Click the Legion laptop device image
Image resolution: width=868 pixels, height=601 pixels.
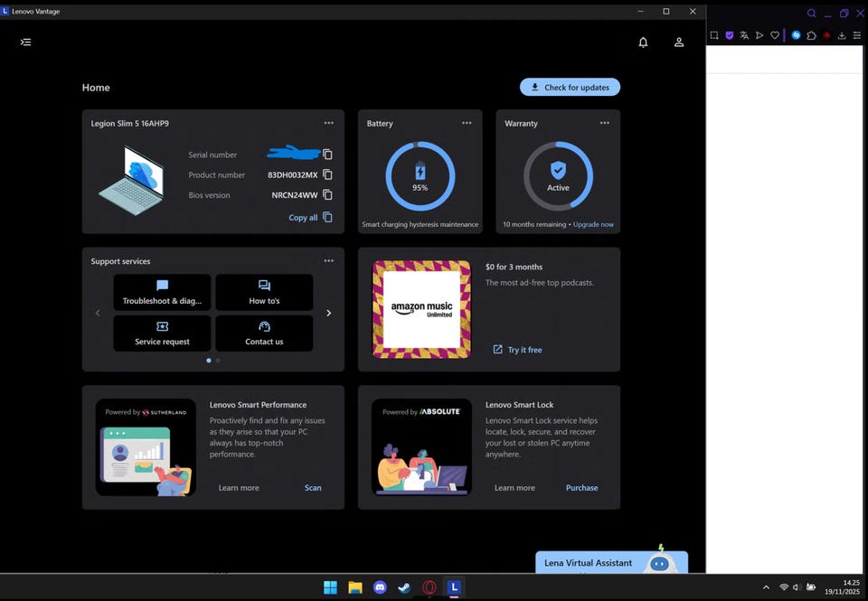click(132, 180)
